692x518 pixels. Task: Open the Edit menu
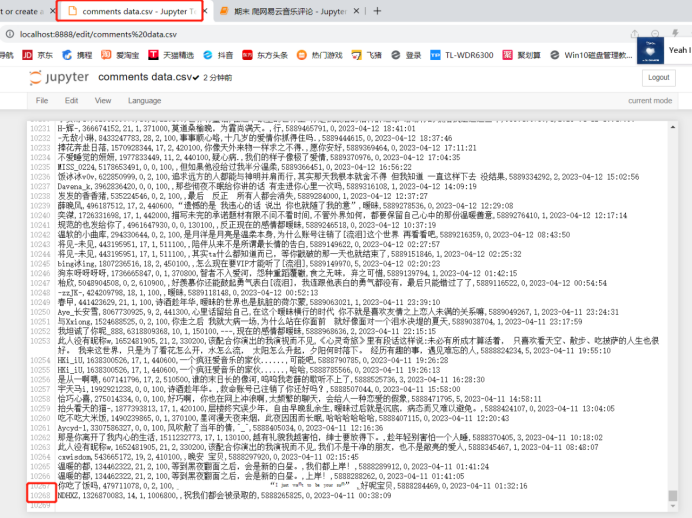tap(71, 101)
